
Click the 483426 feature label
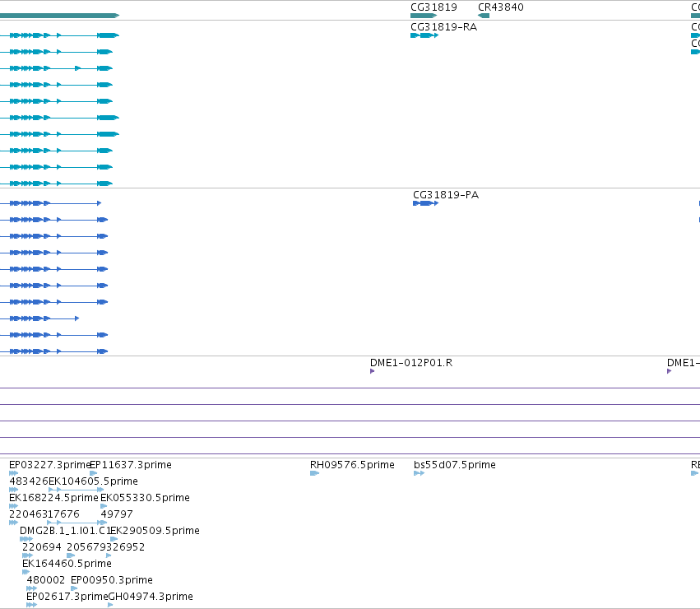[29, 481]
